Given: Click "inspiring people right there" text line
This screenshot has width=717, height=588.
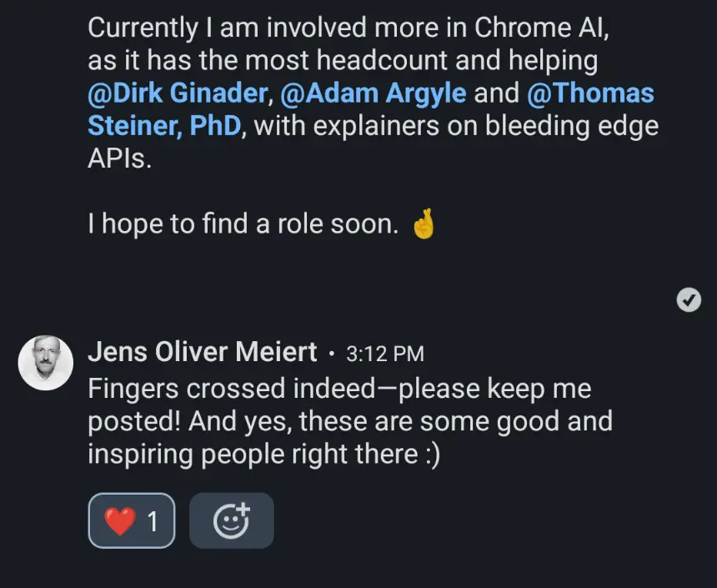Looking at the screenshot, I should point(253,455).
